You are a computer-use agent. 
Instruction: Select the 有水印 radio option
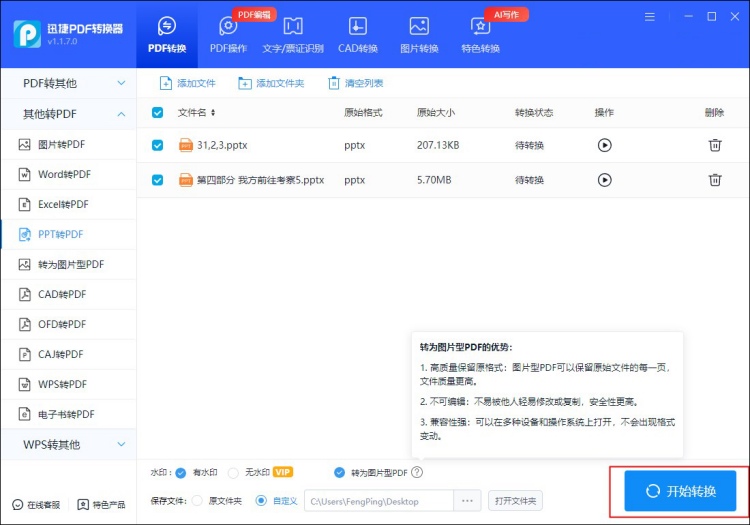click(181, 473)
